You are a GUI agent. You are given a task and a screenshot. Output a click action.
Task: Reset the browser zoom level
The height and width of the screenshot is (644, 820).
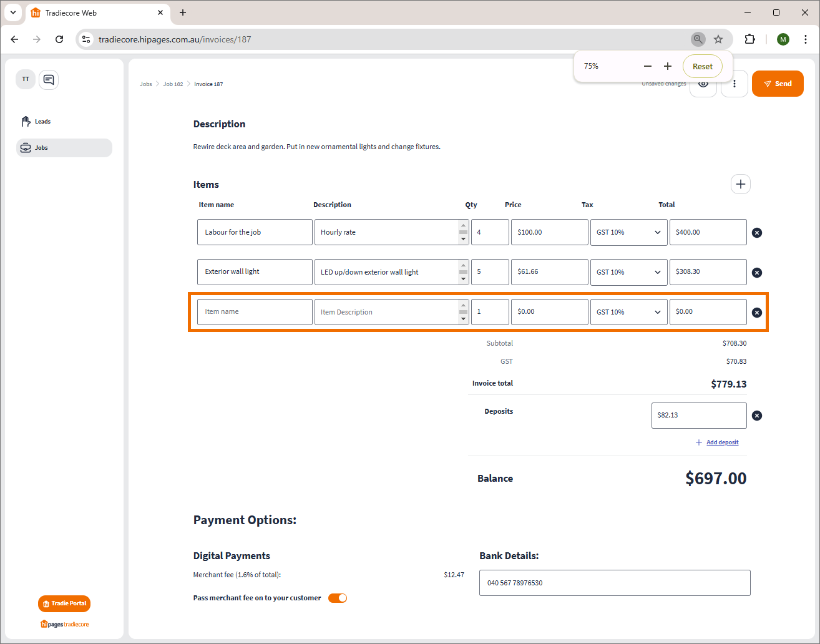(702, 66)
